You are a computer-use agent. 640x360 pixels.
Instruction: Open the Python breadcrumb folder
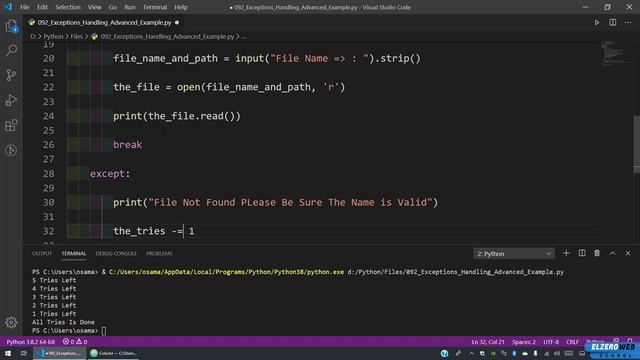[53, 37]
